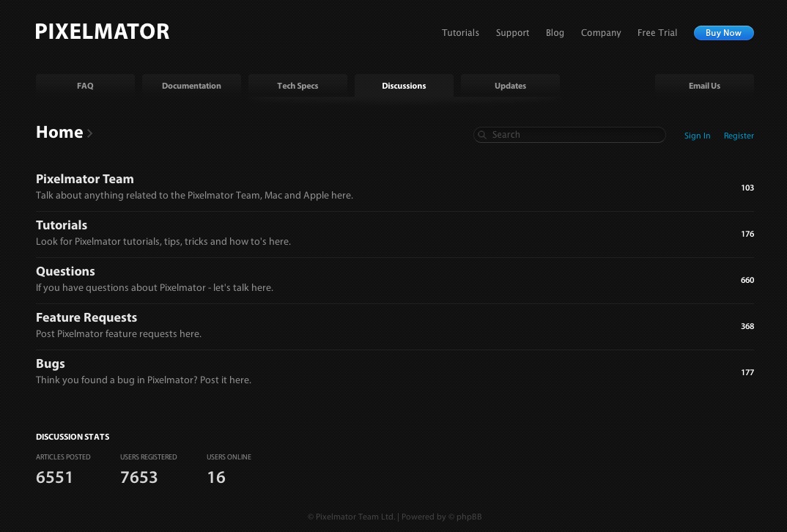This screenshot has width=787, height=532.
Task: Click the 177 post count
Action: (x=747, y=372)
